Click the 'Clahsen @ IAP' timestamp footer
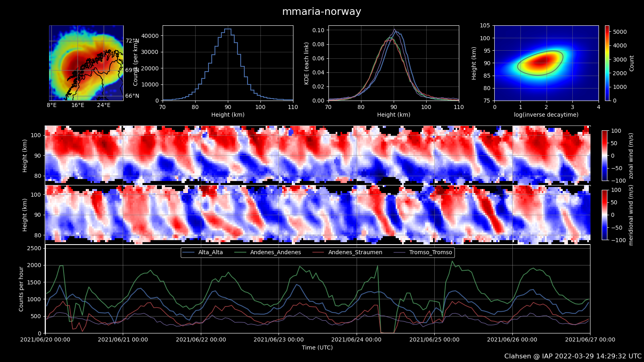This screenshot has width=644, height=362. coord(573,356)
